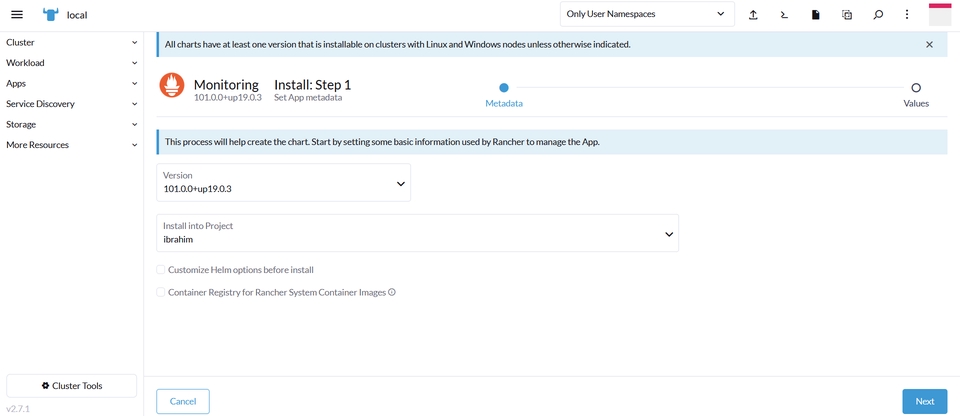Tick Container Registry for Rancher System Images
Screen dimensions: 960x416
160,292
